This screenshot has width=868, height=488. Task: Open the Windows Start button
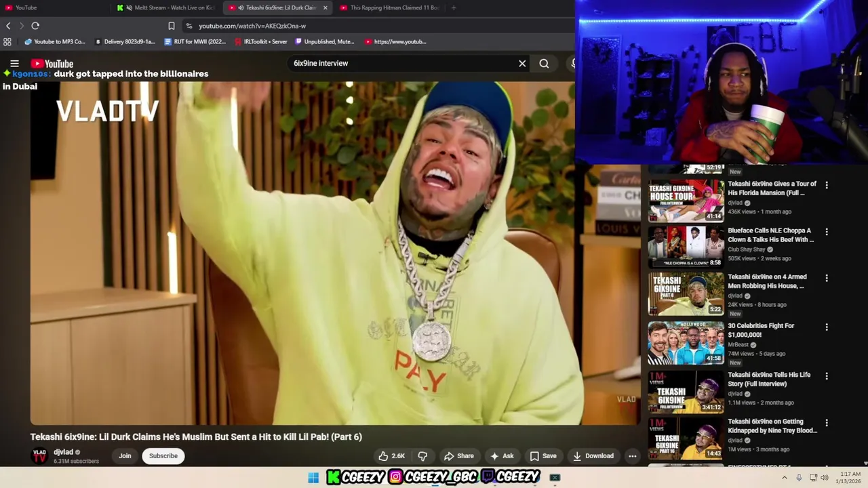click(x=313, y=478)
